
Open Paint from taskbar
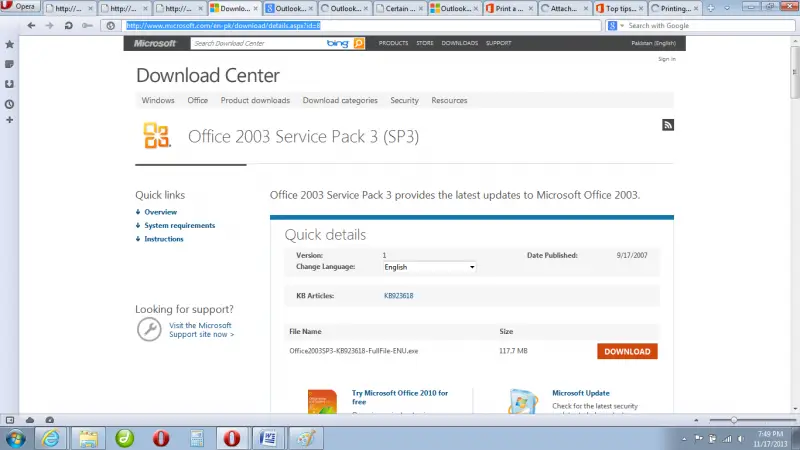click(306, 438)
